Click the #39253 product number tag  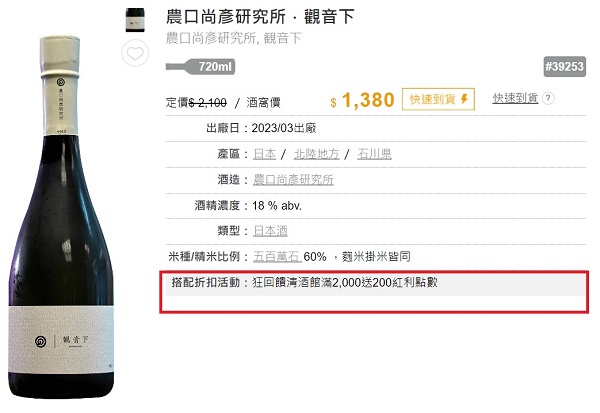[564, 67]
